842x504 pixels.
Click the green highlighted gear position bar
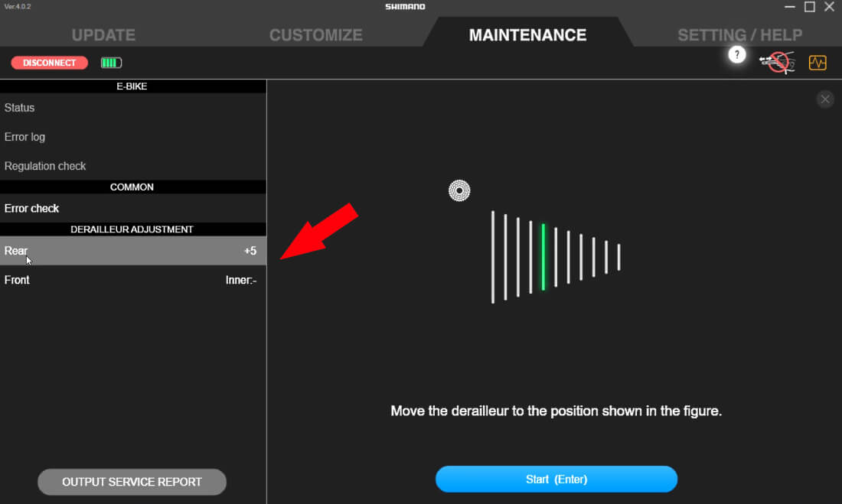tap(543, 256)
